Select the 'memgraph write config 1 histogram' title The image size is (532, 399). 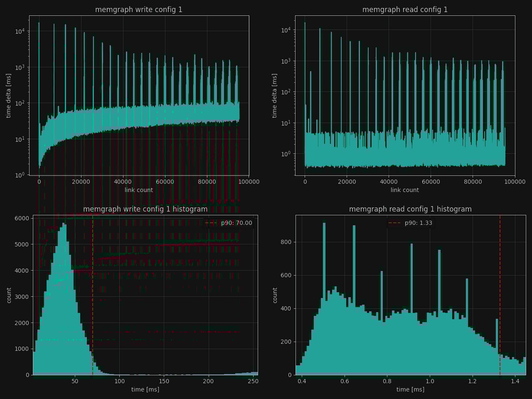(x=145, y=209)
